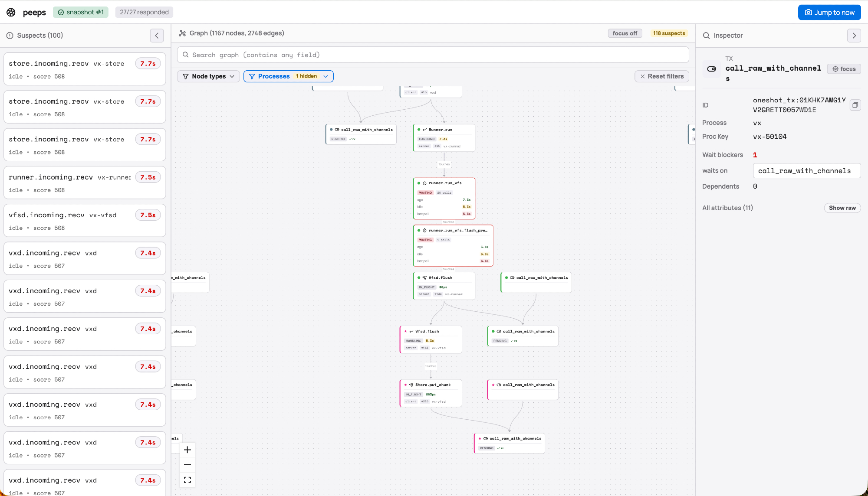Click the TX node icon in Inspector
Viewport: 868px width, 496px height.
click(712, 69)
